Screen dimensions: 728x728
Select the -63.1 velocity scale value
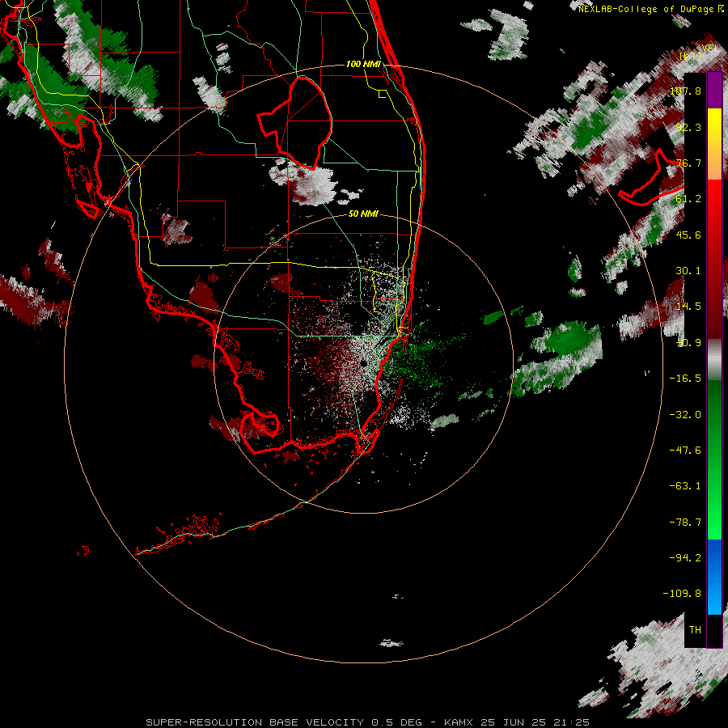point(685,486)
